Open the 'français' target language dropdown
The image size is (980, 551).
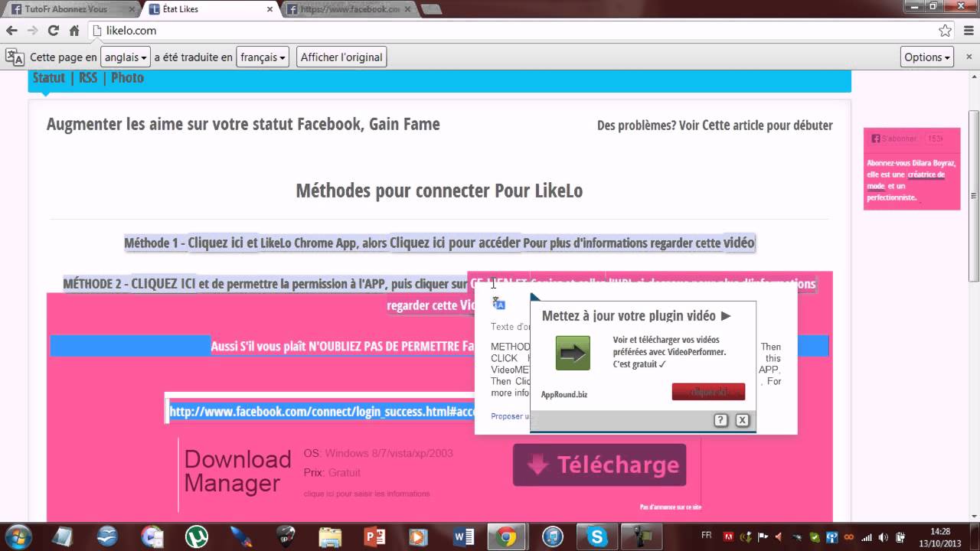click(263, 57)
